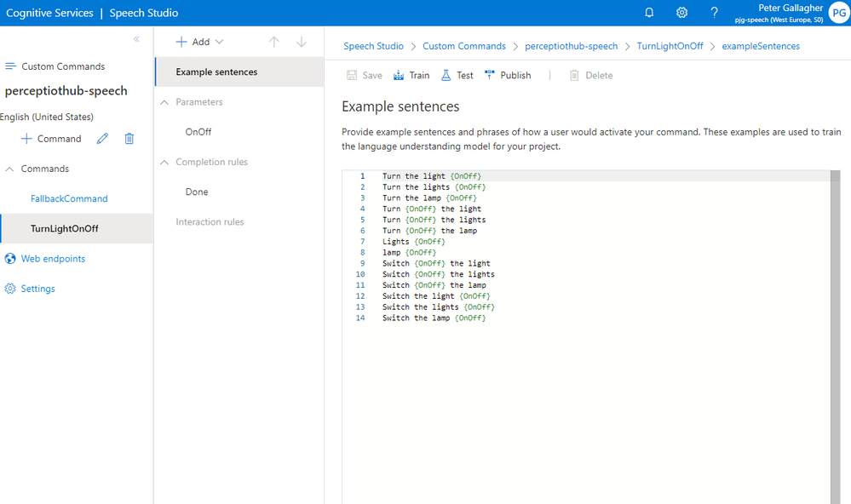
Task: Select the TurnLightOnOff command
Action: point(77,228)
